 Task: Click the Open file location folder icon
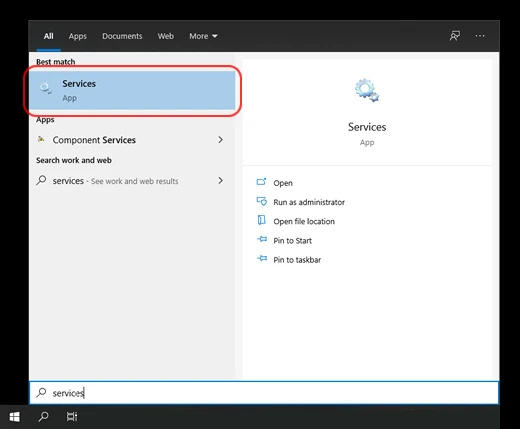(x=261, y=220)
